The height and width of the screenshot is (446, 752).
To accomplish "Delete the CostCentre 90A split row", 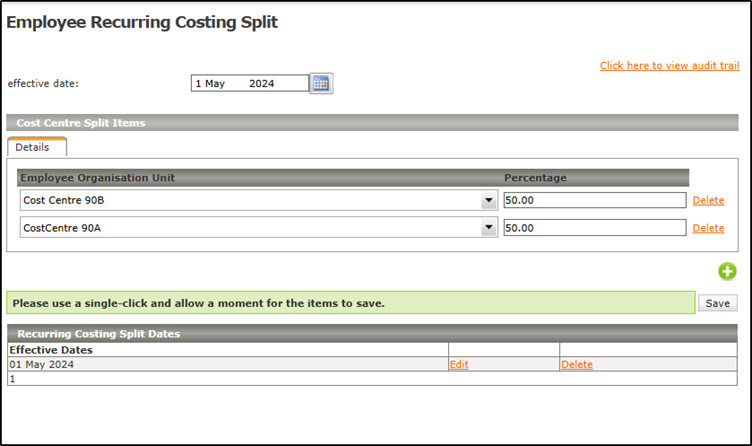I will [708, 228].
